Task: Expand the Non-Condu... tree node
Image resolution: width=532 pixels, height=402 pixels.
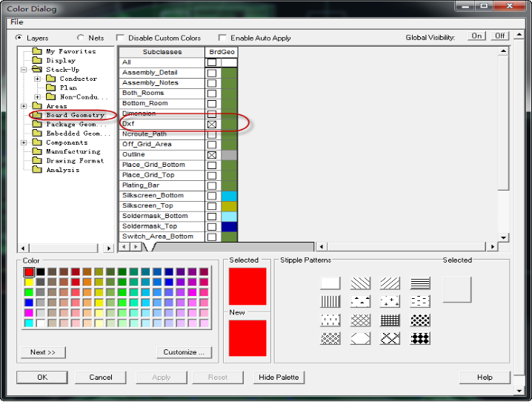Action: (x=37, y=97)
